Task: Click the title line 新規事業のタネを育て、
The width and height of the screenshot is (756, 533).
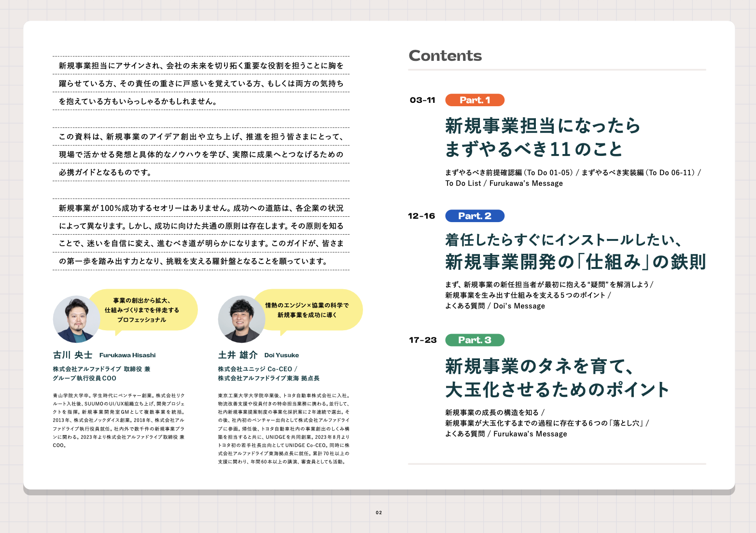Action: tap(539, 366)
